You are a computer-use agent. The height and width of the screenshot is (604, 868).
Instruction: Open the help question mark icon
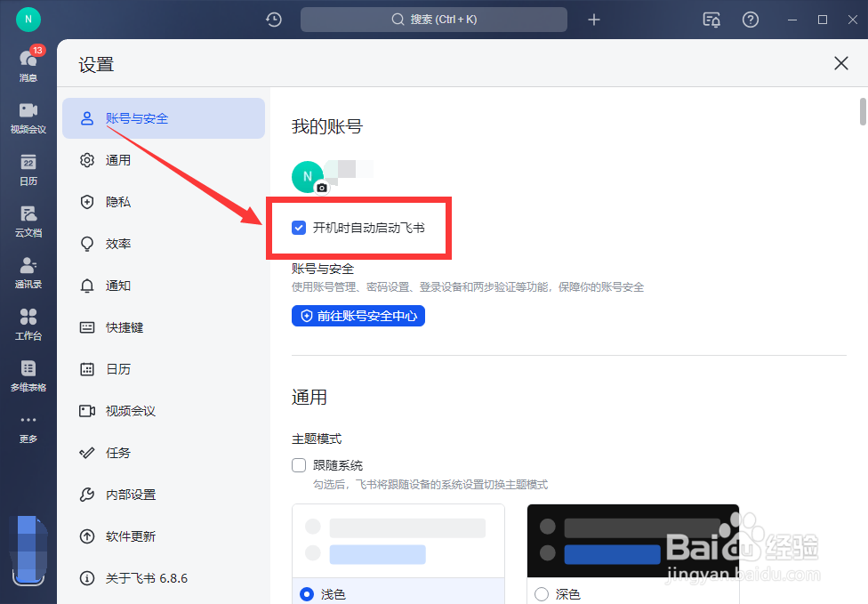click(x=750, y=20)
